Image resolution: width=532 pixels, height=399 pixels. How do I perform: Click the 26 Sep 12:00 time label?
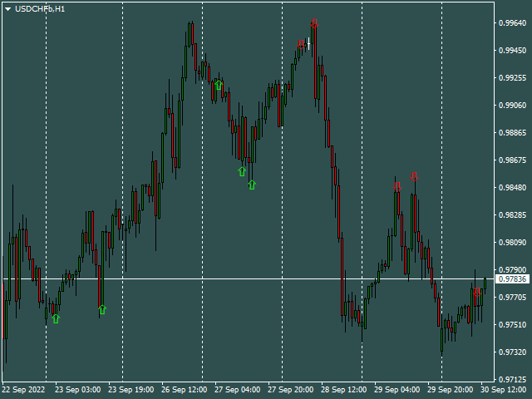[185, 390]
